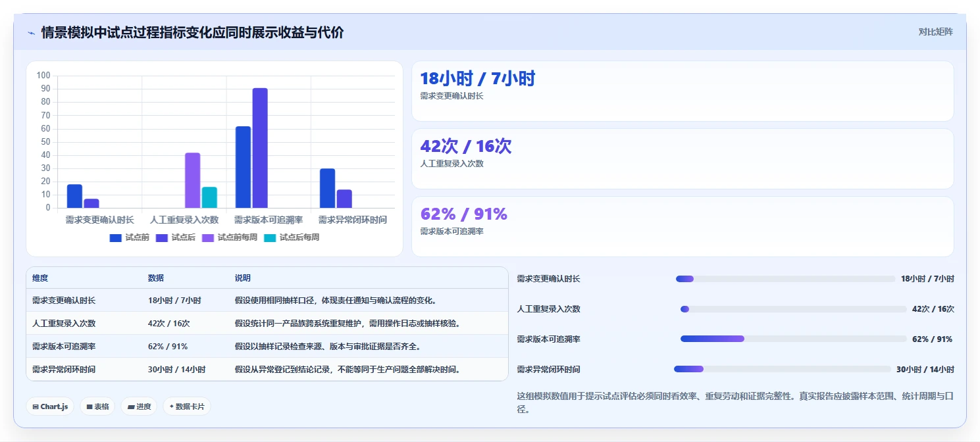This screenshot has height=442, width=980.
Task: Click the 62% / 91% value beside its progress bar
Action: coord(933,339)
